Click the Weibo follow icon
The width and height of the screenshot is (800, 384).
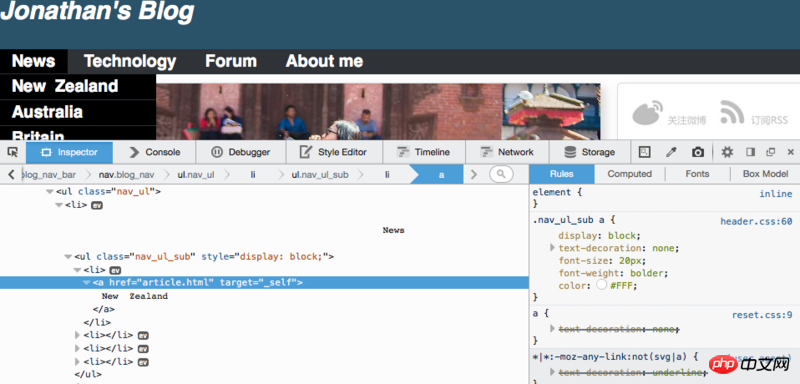[647, 113]
